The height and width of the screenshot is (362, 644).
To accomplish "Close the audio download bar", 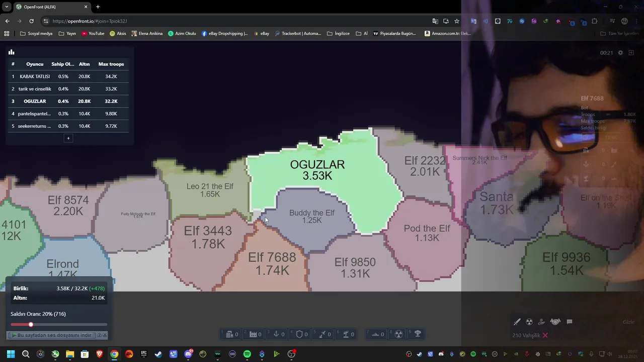I will (105, 335).
